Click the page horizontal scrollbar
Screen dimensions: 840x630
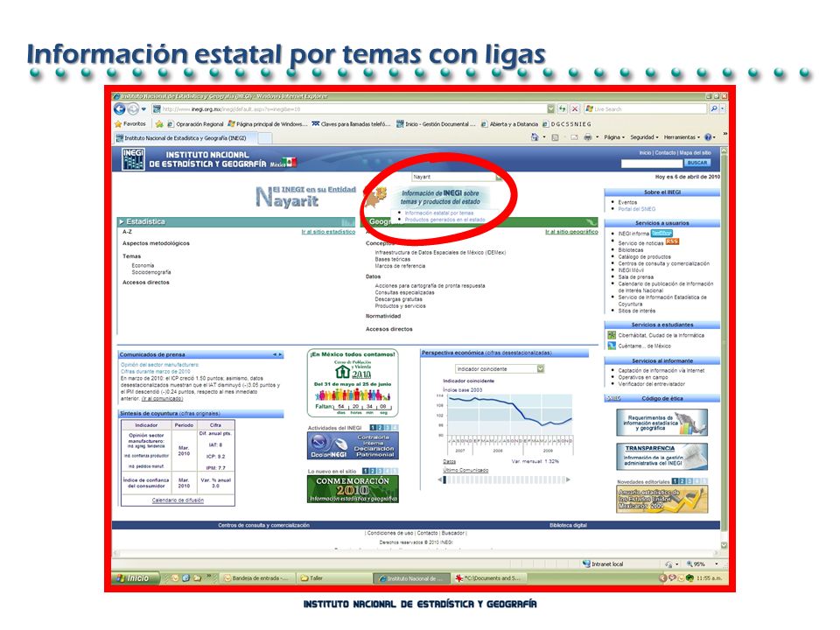415,552
